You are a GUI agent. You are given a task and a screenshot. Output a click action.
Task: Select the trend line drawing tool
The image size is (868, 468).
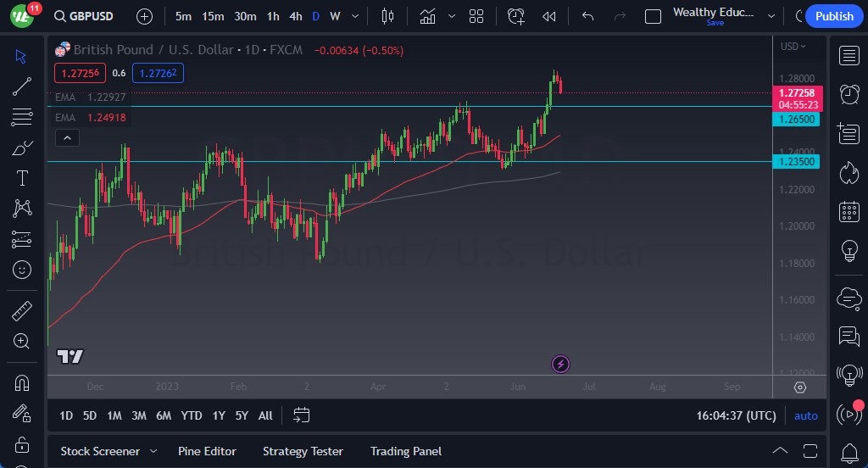click(x=22, y=86)
